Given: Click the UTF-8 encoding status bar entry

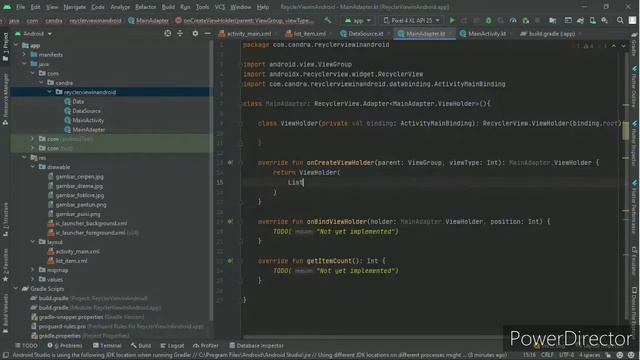Looking at the screenshot, I should 567,355.
